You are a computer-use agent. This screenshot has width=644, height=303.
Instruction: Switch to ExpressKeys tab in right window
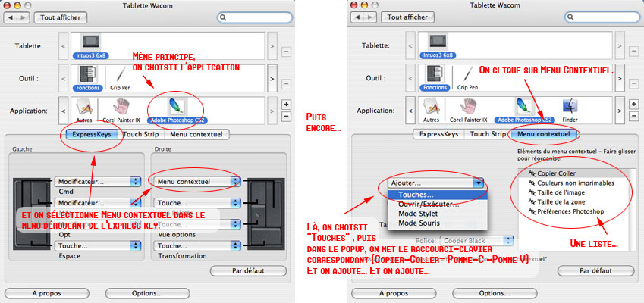(438, 134)
